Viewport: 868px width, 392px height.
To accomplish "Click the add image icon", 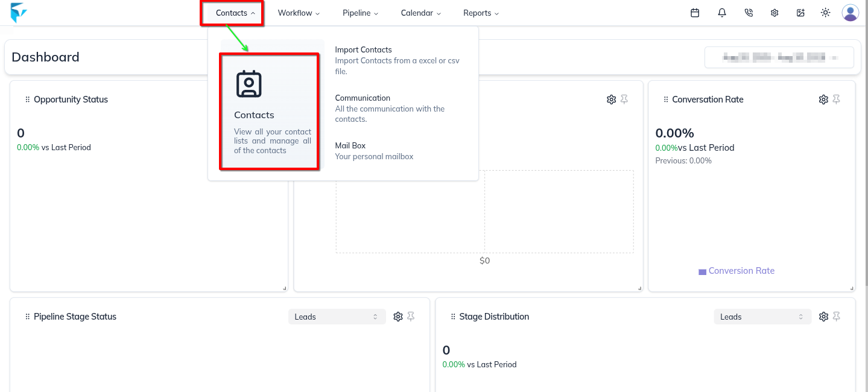I will [800, 13].
